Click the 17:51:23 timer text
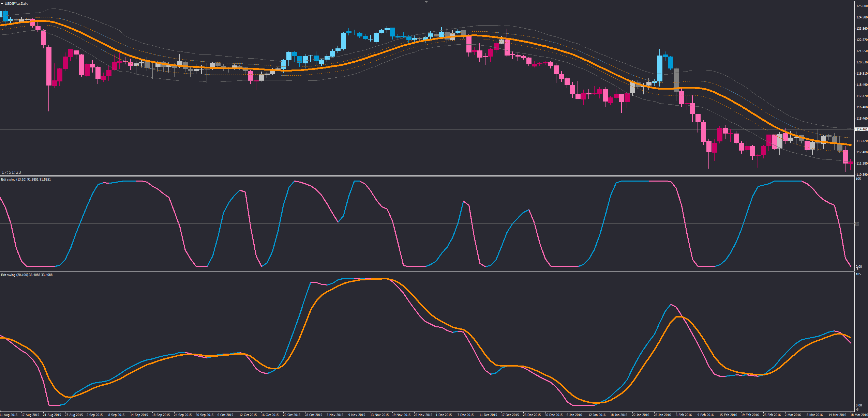Screen dimensions: 868x418 pyautogui.click(x=11, y=172)
